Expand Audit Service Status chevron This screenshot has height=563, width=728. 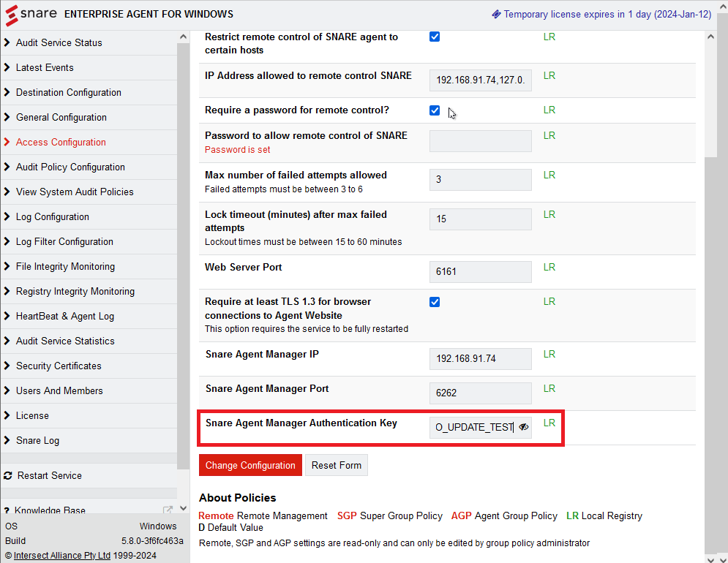(x=7, y=42)
